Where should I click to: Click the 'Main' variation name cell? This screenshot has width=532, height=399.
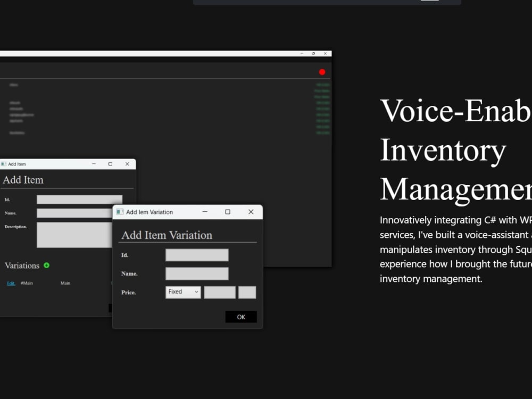tap(65, 283)
